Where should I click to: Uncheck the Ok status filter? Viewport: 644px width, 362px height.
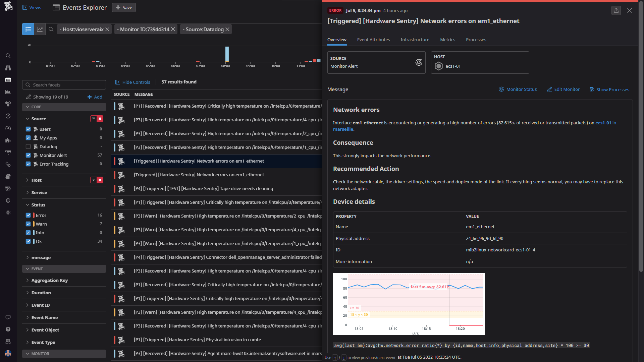point(28,241)
